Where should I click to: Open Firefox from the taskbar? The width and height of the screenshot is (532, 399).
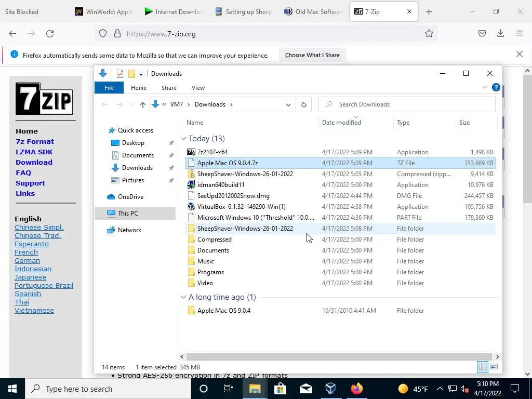[356, 389]
